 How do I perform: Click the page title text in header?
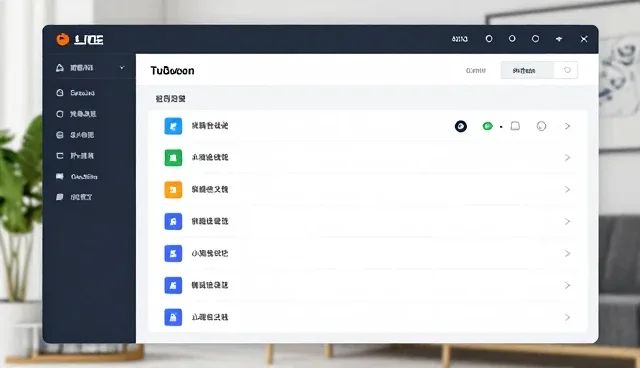172,71
